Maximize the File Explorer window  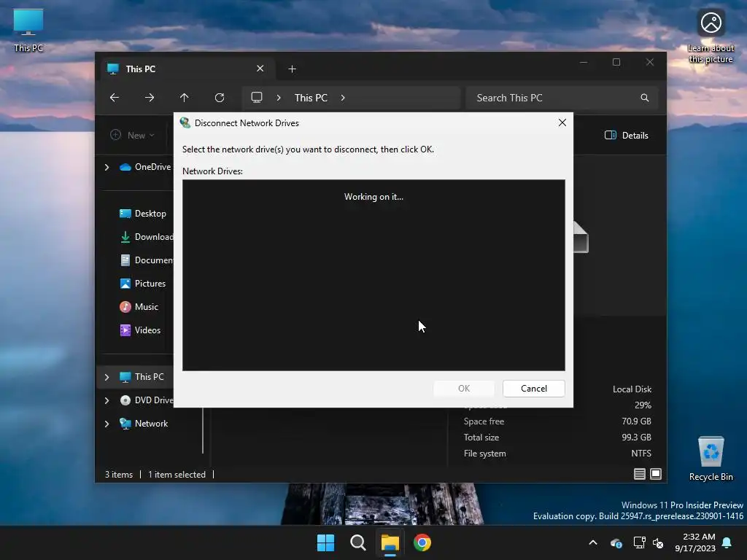pyautogui.click(x=616, y=63)
